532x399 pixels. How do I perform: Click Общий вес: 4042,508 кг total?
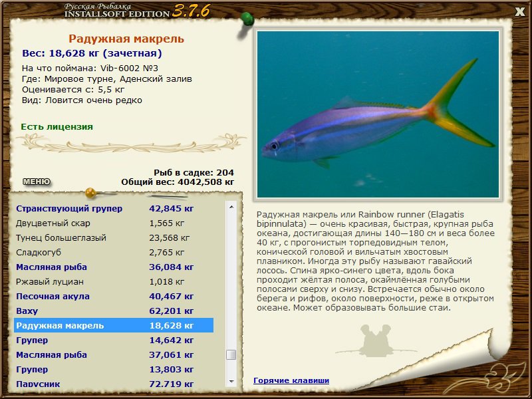[x=178, y=182]
